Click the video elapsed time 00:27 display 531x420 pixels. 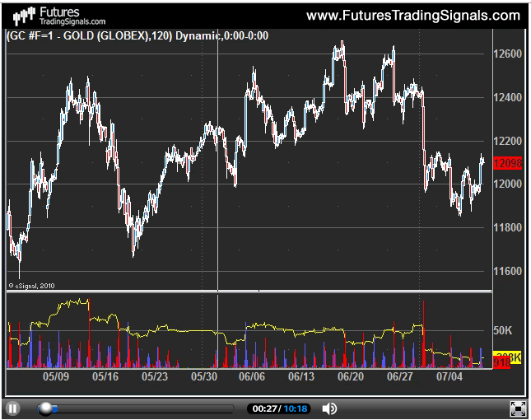click(x=265, y=408)
